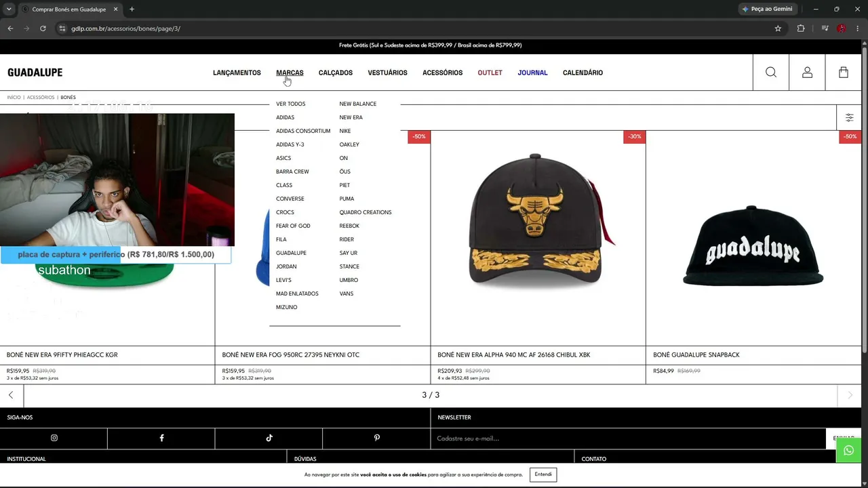Go to previous page arrow in pagination
Viewport: 868px width, 488px height.
[x=11, y=395]
